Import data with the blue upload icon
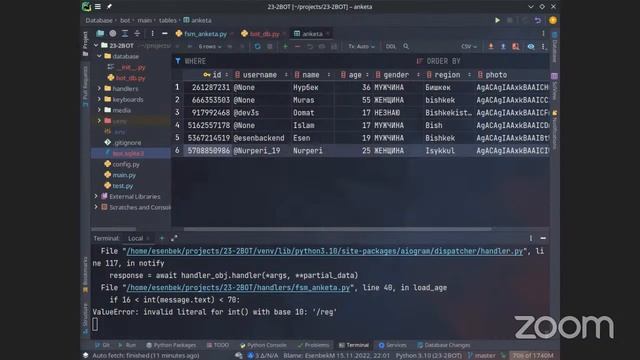The width and height of the screenshot is (640, 360). pyautogui.click(x=503, y=47)
